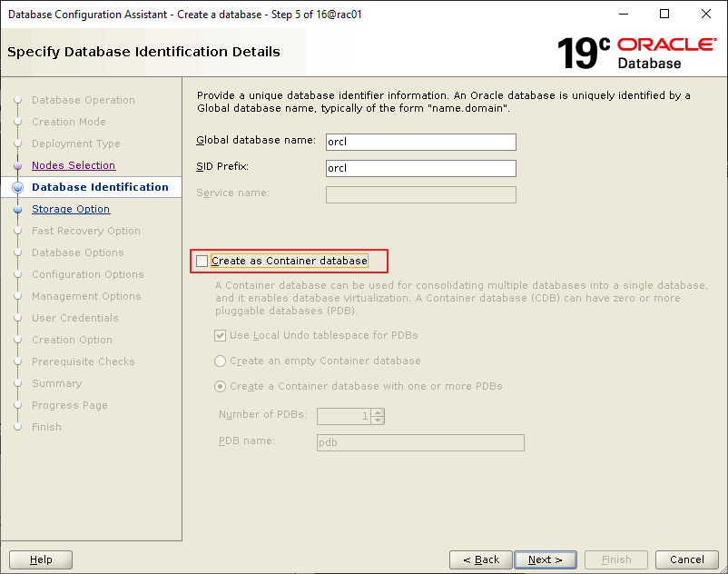Screen dimensions: 728x574
Task: Decrease the Number of PDBs spinner
Action: pyautogui.click(x=379, y=421)
